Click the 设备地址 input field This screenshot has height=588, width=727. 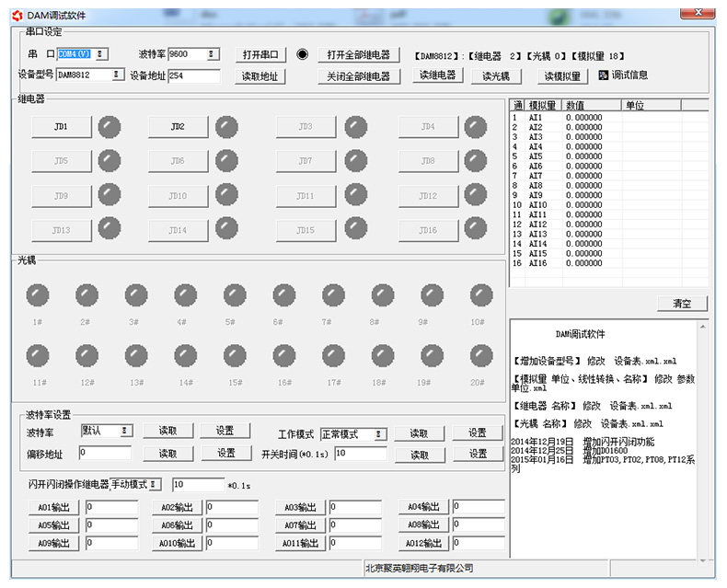[x=194, y=76]
